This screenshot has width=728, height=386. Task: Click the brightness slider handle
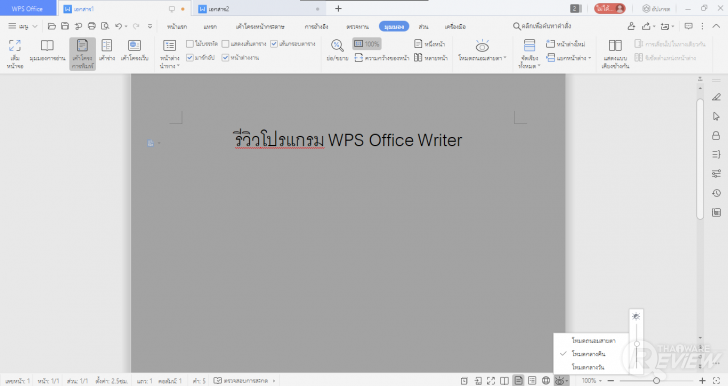(x=637, y=344)
